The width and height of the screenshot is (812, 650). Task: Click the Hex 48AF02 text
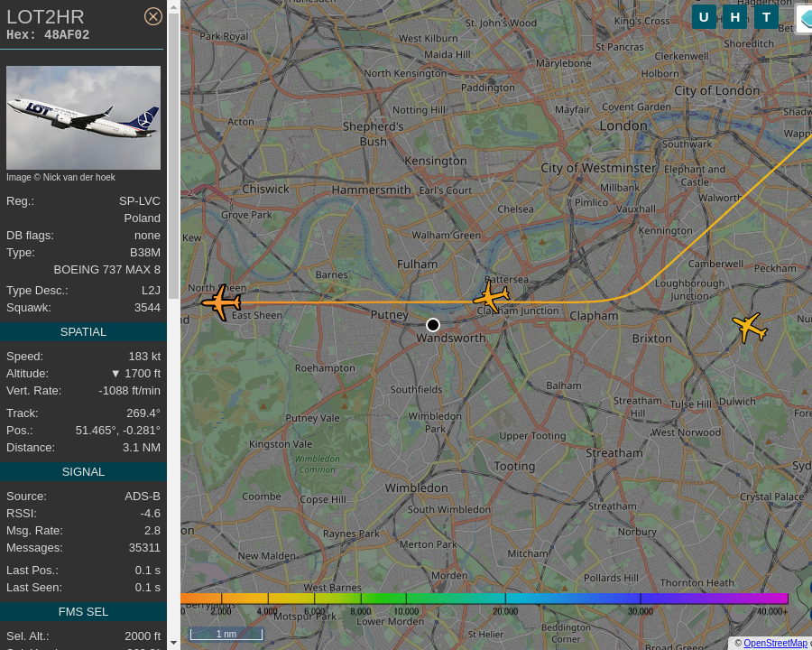coord(48,34)
